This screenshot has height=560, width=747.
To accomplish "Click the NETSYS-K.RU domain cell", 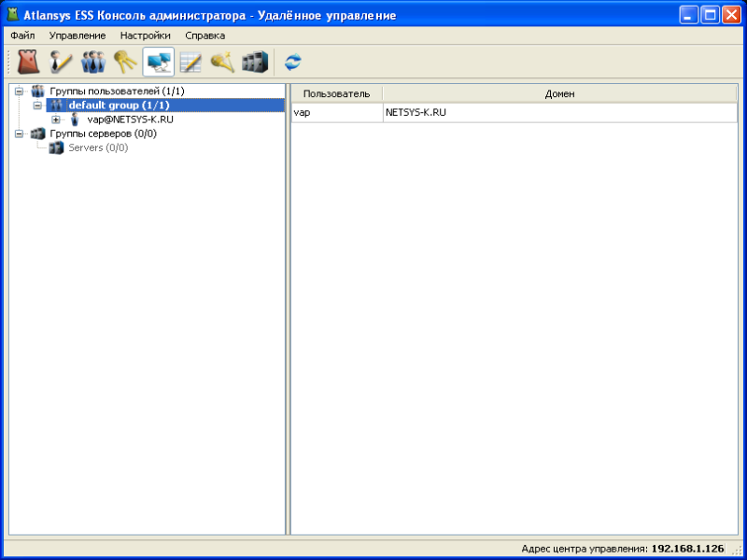I will tap(560, 113).
